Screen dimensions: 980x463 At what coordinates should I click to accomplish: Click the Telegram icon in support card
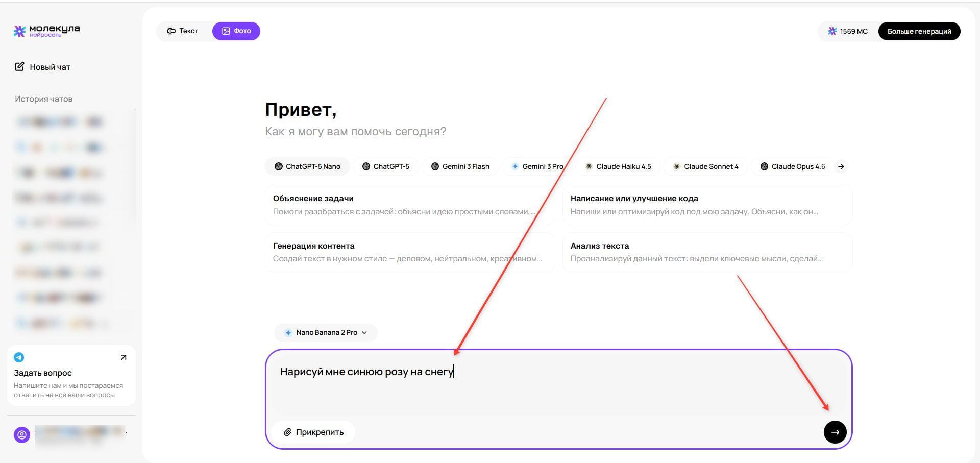19,357
